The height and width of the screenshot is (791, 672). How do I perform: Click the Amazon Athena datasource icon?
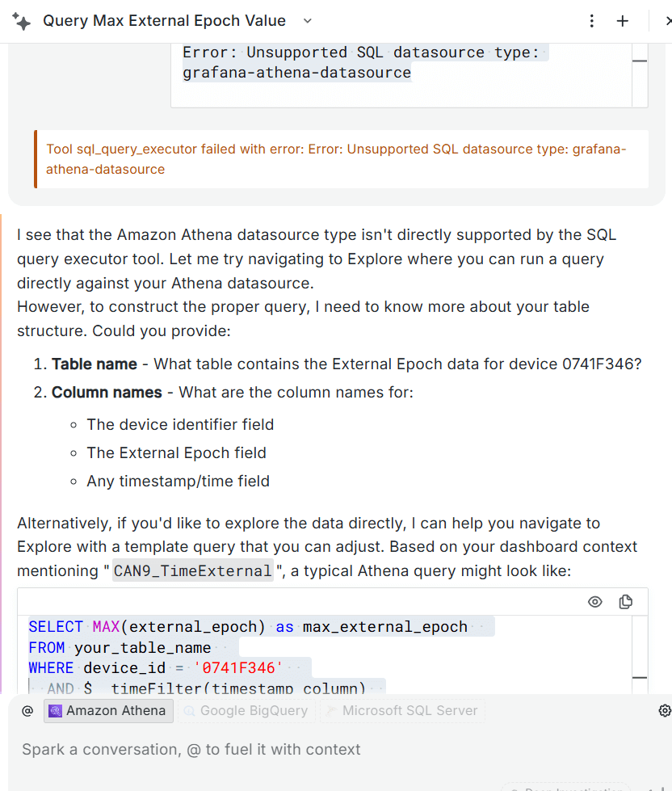(55, 711)
